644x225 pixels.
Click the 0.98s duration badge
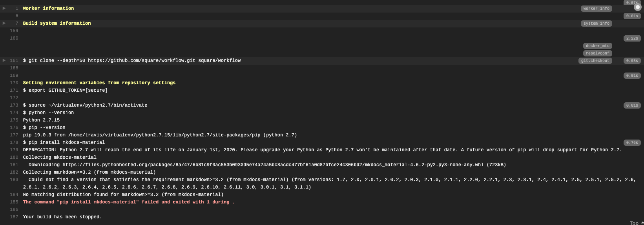[x=632, y=61]
